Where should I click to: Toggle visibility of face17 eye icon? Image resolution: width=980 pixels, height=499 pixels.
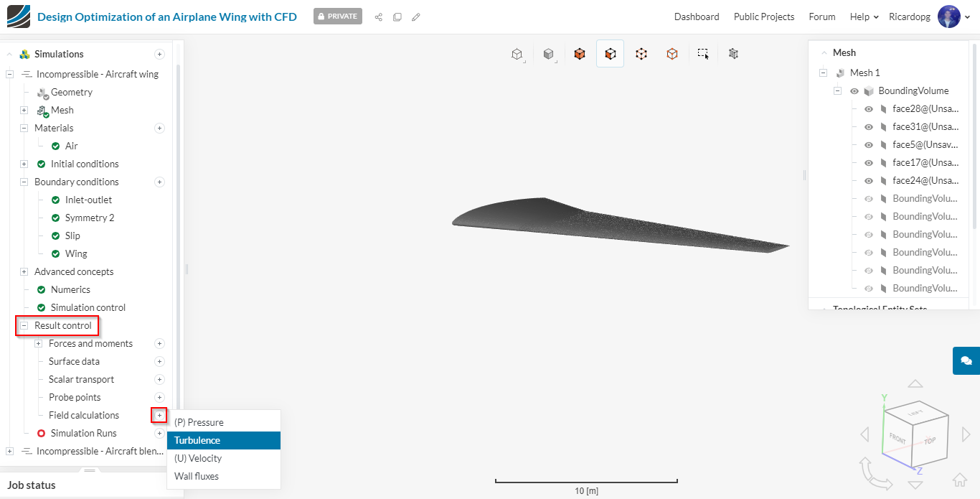[x=869, y=163]
